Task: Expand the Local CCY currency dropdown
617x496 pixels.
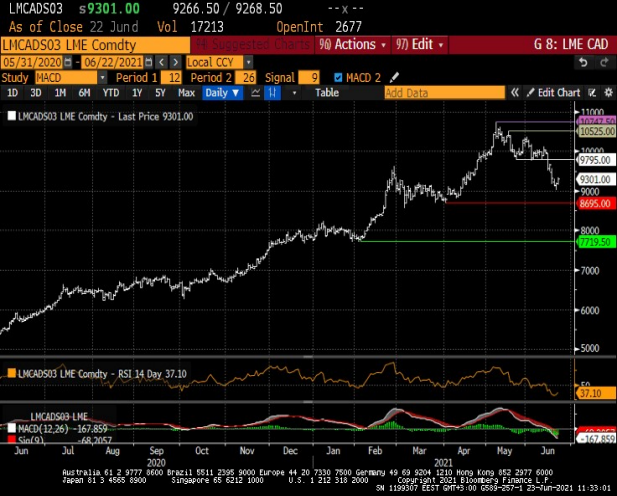Action: [x=248, y=62]
